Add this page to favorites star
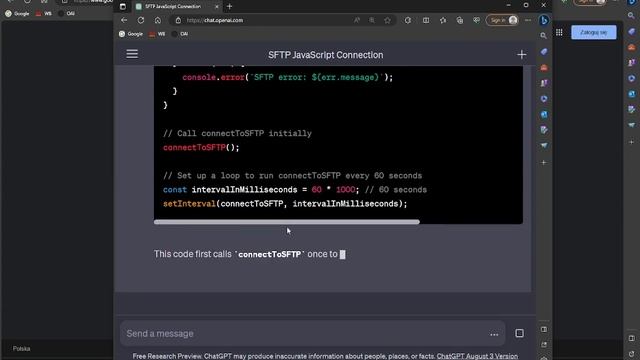640x360 pixels. pyautogui.click(x=387, y=20)
